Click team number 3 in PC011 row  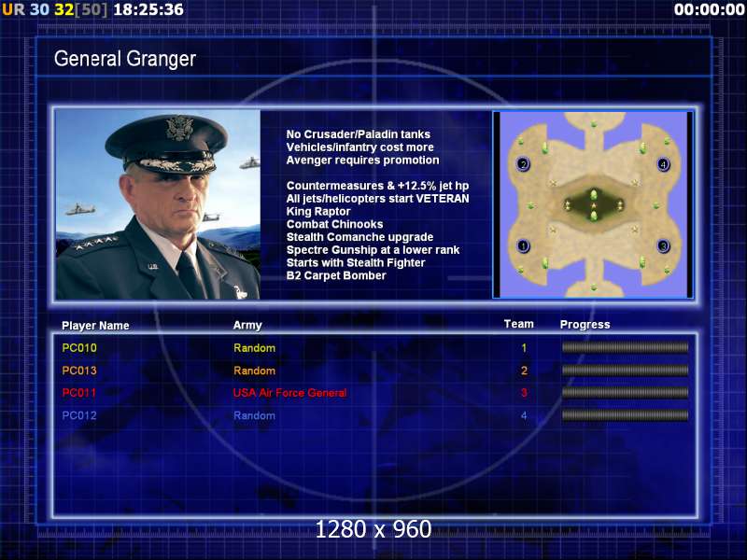524,393
